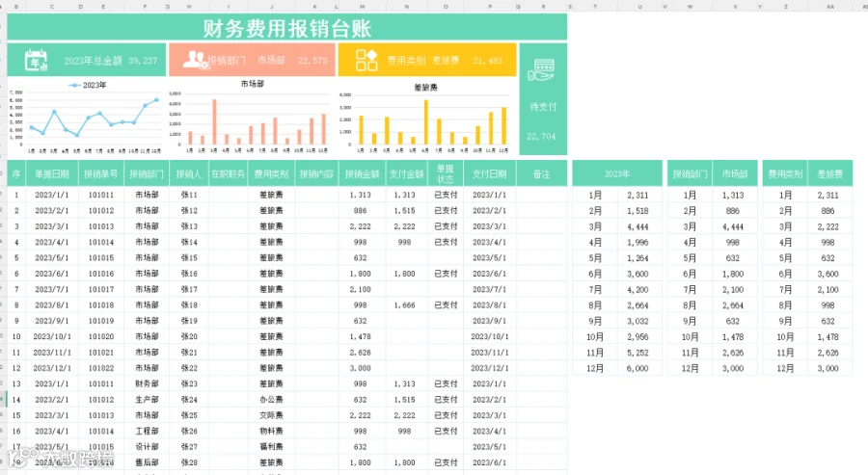Viewport: 868px width, 475px height.
Task: Click the 报销内容 column header
Action: click(x=316, y=173)
